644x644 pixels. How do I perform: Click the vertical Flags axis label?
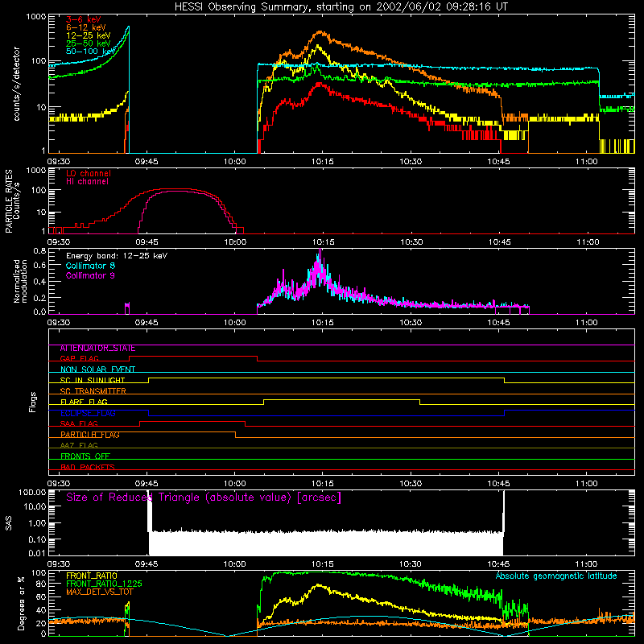tap(33, 402)
